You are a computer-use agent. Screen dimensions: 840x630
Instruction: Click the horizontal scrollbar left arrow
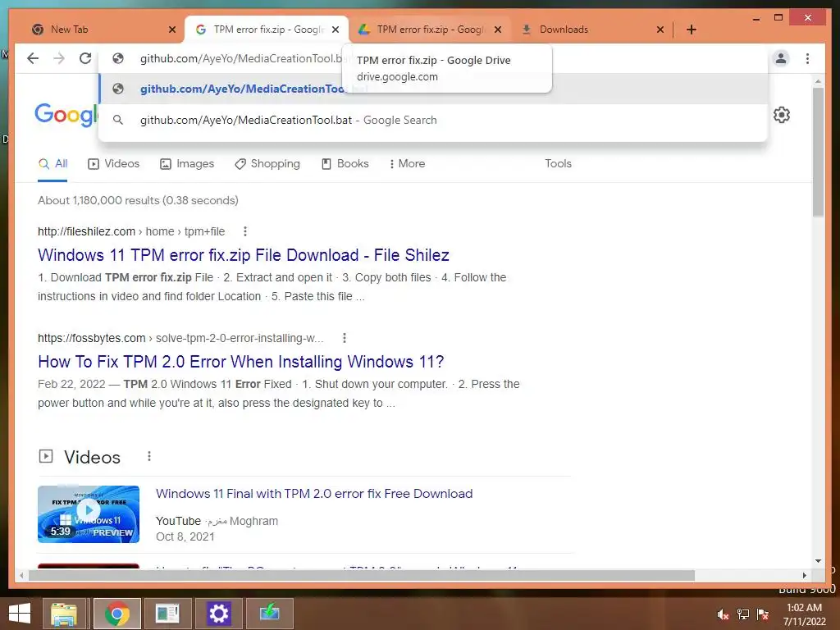(x=21, y=575)
